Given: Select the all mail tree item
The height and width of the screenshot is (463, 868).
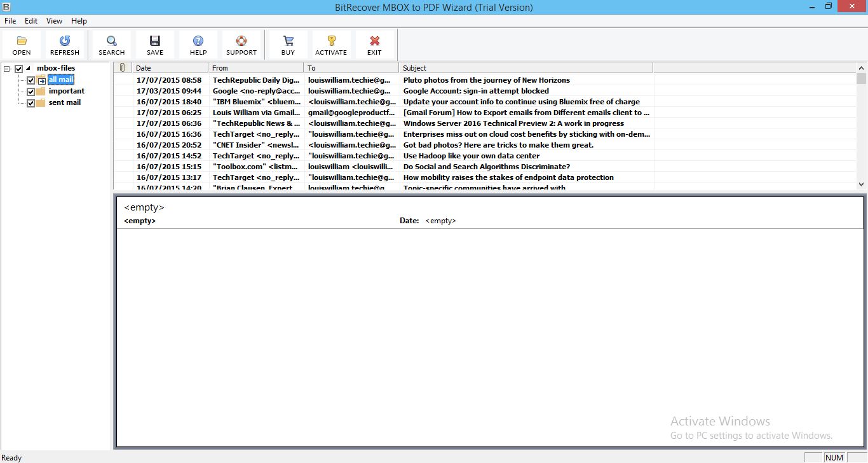Looking at the screenshot, I should click(x=61, y=79).
